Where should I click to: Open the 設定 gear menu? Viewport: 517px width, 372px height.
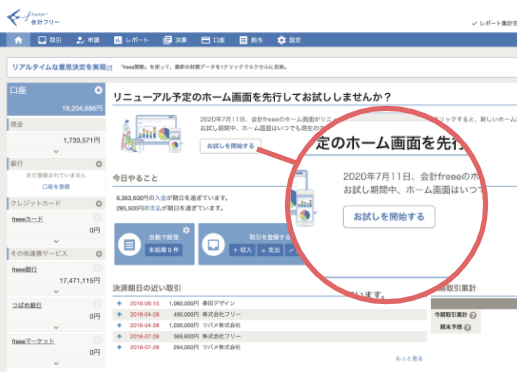(x=289, y=40)
